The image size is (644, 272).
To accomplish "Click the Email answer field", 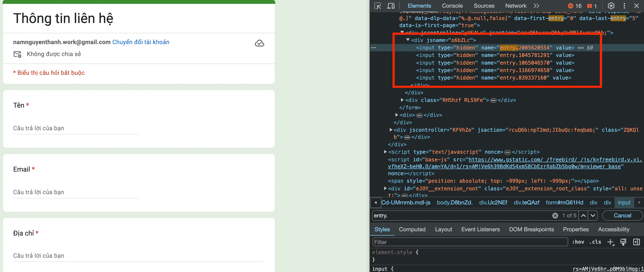I will (x=76, y=192).
